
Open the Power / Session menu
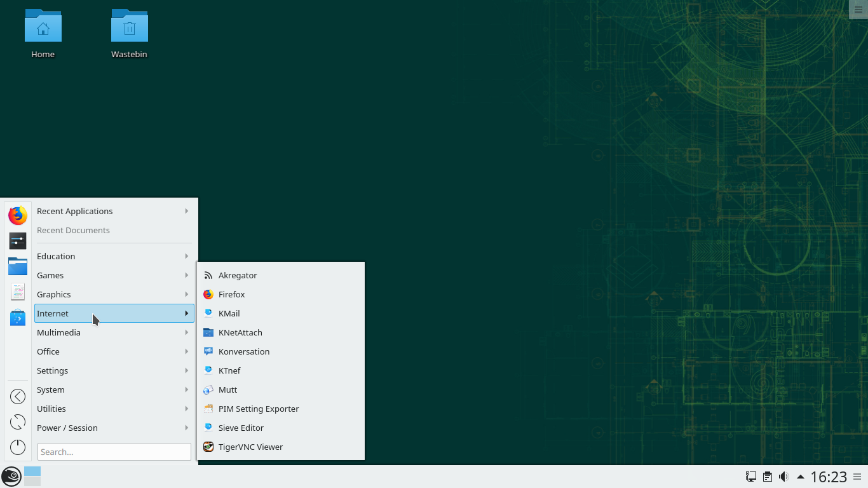67,428
